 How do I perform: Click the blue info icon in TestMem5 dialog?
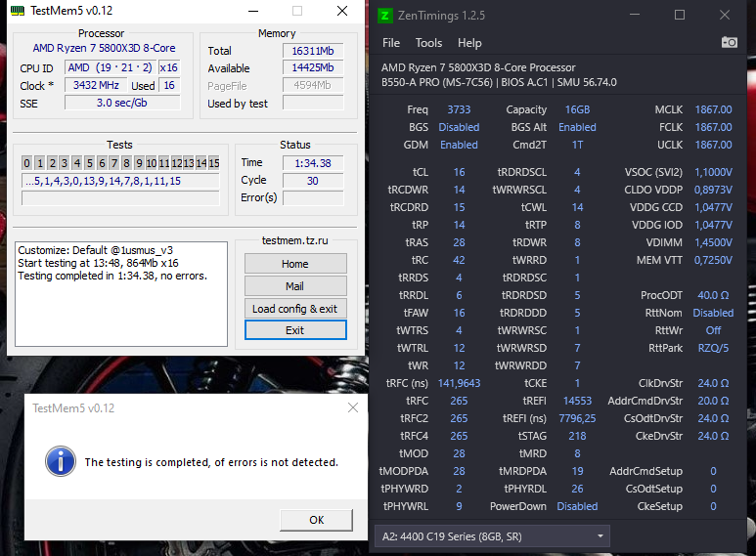click(x=61, y=461)
